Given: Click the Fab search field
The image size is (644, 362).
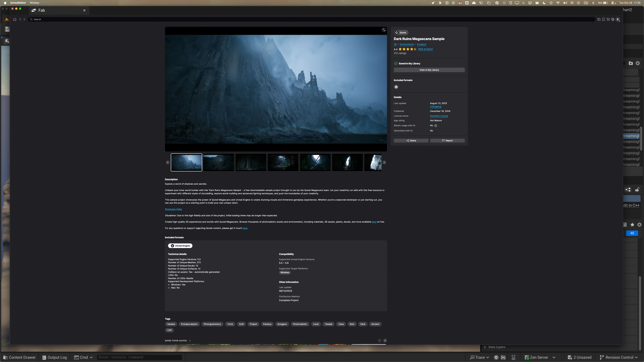Looking at the screenshot, I should [x=311, y=19].
